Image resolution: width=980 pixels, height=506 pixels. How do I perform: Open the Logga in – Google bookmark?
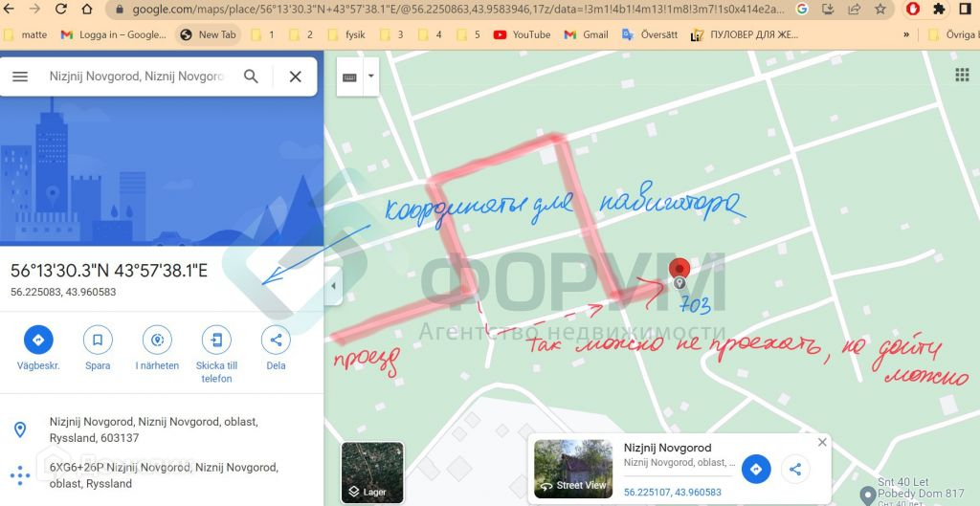(x=114, y=35)
